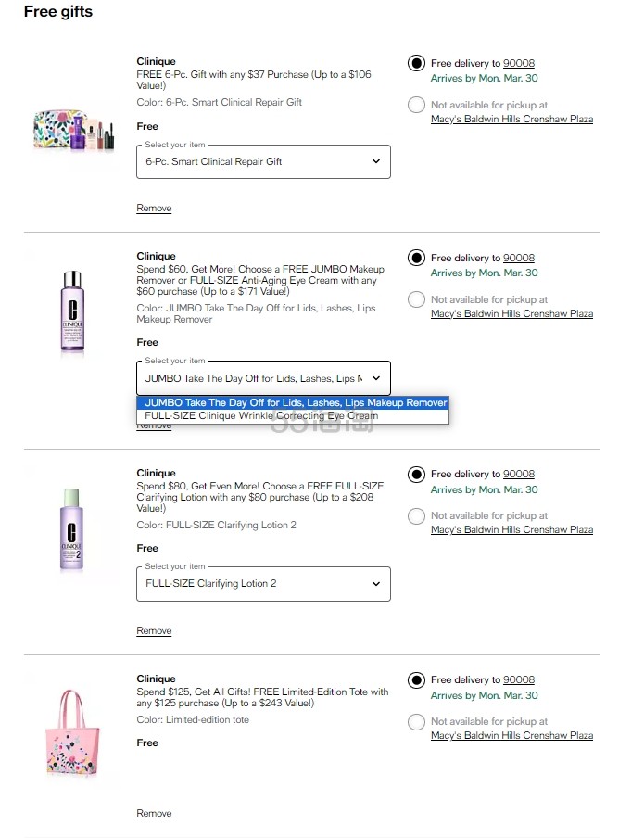Choose store pickup for the Clarifying Lotion gift

[416, 515]
